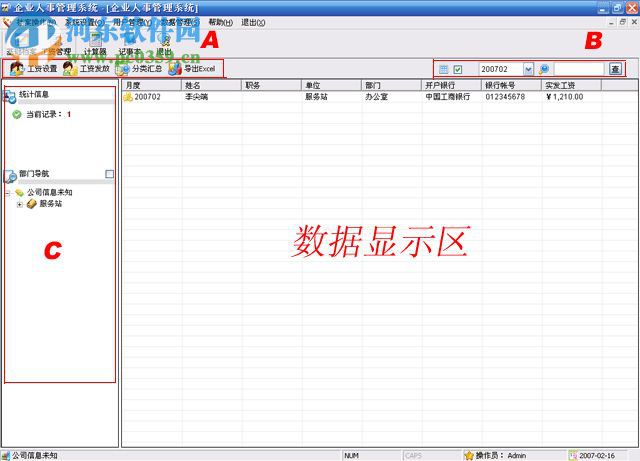Open the 记事本 notepad toolbar icon
Viewport: 640px width, 461px height.
point(130,44)
